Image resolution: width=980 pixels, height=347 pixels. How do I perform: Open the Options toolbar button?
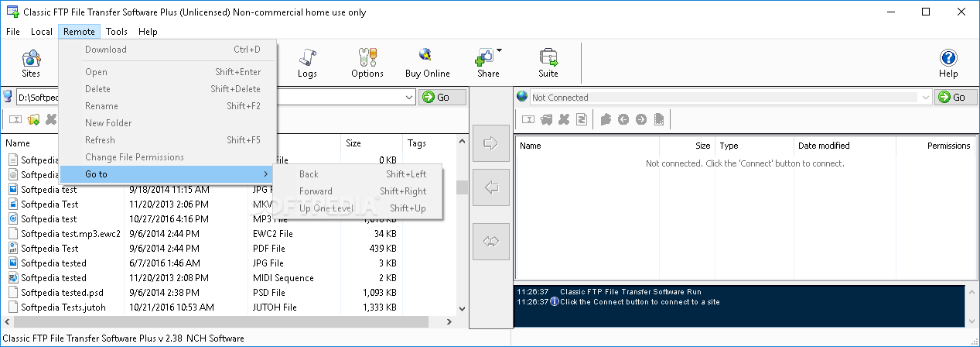367,64
